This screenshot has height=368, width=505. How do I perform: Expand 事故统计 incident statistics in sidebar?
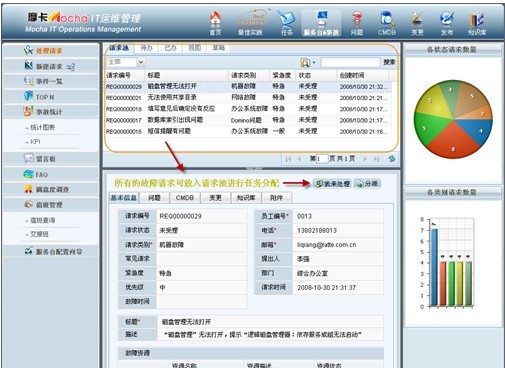coord(50,112)
